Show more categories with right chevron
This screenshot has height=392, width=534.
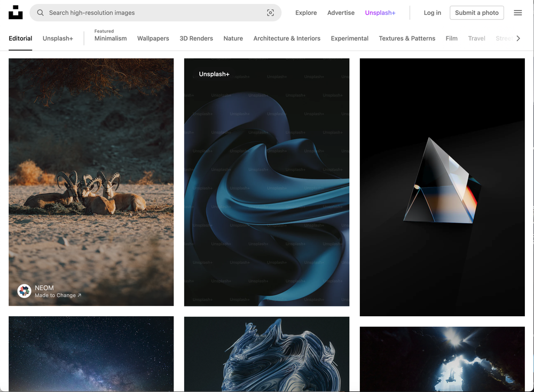[x=518, y=38]
